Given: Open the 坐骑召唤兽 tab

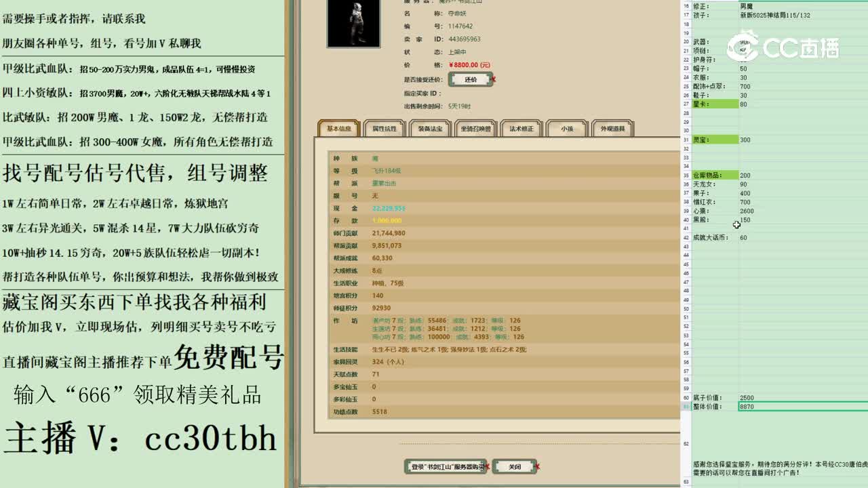Looking at the screenshot, I should (x=475, y=128).
